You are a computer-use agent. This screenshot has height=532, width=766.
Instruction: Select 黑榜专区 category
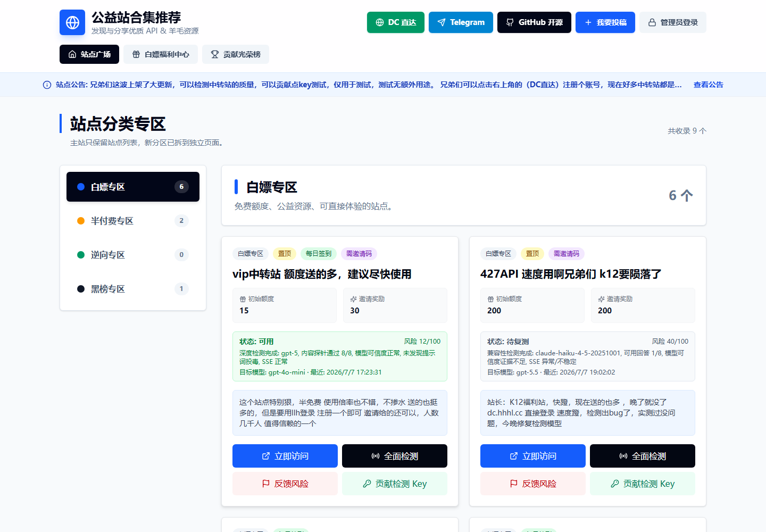pos(133,289)
